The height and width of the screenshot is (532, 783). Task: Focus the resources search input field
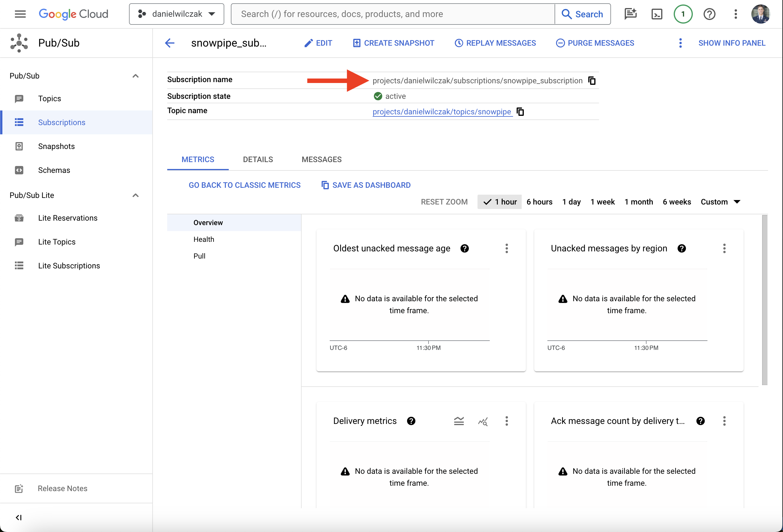[x=393, y=14]
